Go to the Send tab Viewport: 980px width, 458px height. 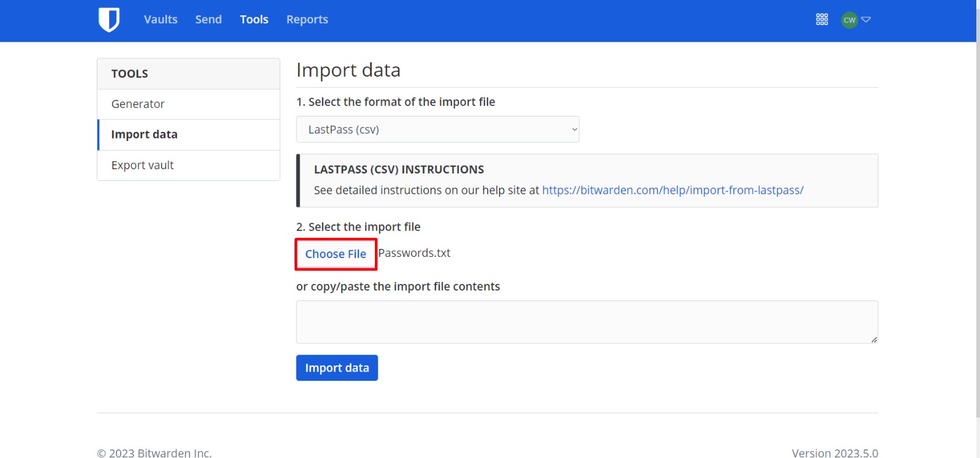tap(208, 20)
